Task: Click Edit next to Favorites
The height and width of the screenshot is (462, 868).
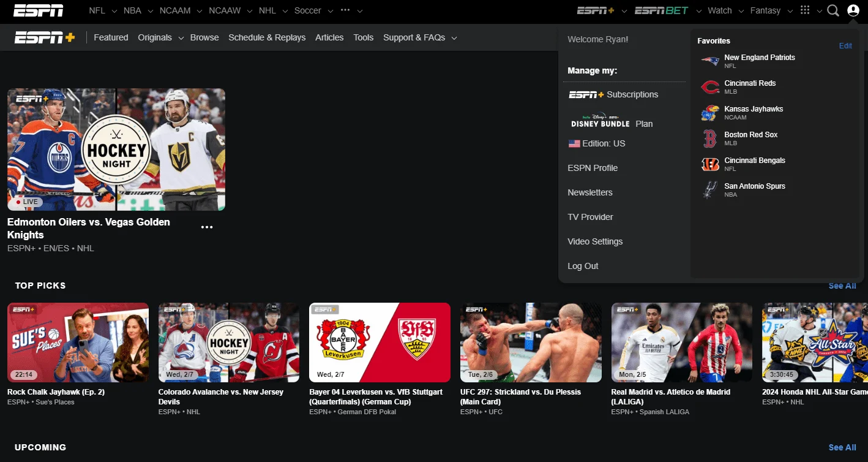Action: (x=845, y=46)
